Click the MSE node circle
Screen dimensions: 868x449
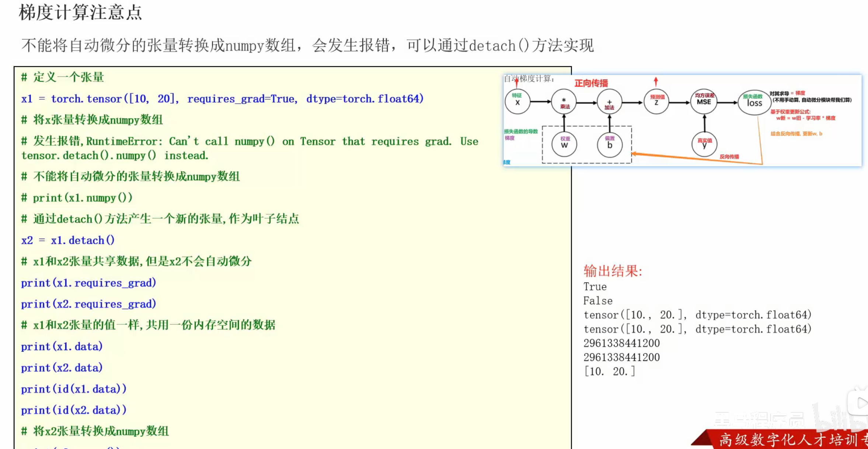[704, 101]
